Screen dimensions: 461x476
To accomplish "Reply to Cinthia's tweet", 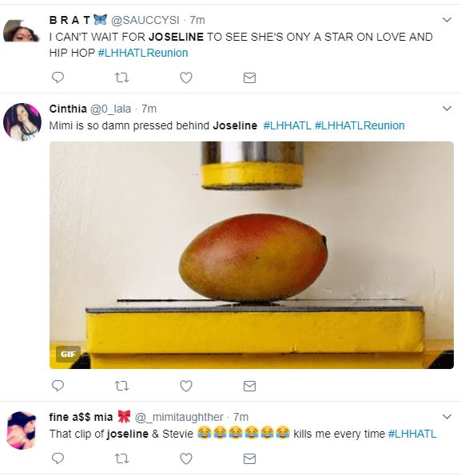I will click(58, 386).
